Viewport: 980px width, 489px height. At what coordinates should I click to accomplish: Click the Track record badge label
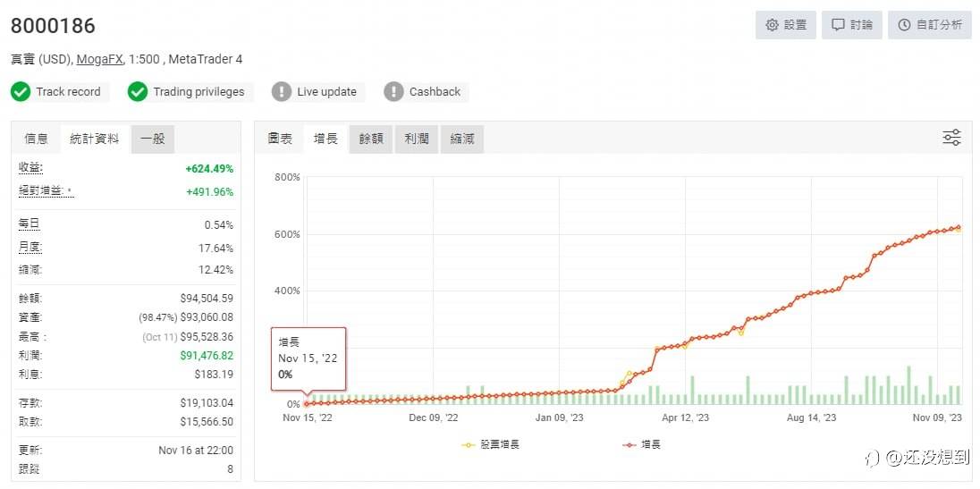click(x=68, y=92)
